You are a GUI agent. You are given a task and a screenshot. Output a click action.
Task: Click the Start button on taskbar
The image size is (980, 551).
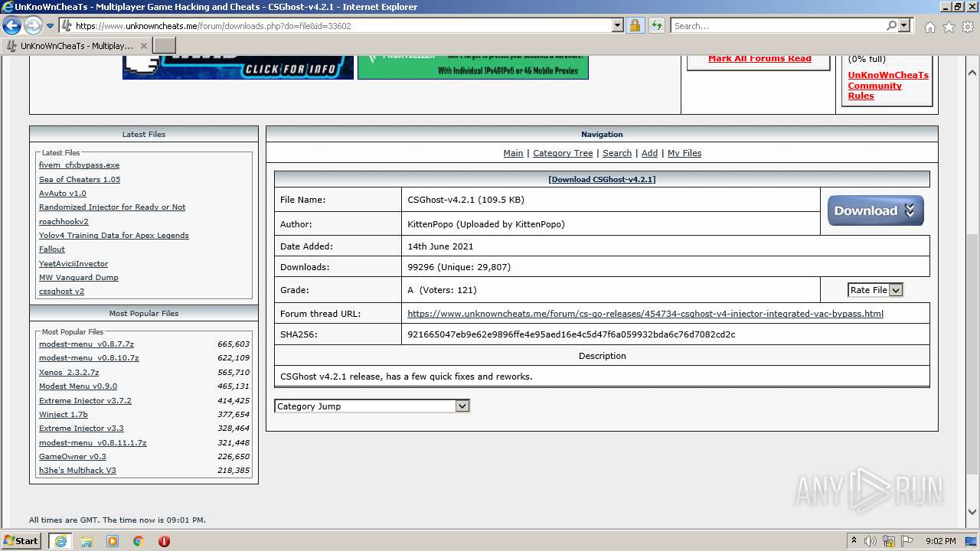point(21,540)
